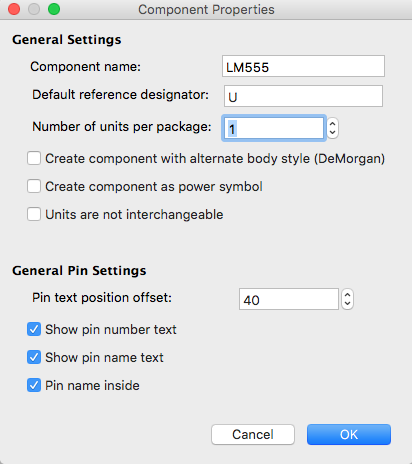The width and height of the screenshot is (412, 464).
Task: Cancel the Component Properties dialog
Action: point(253,434)
